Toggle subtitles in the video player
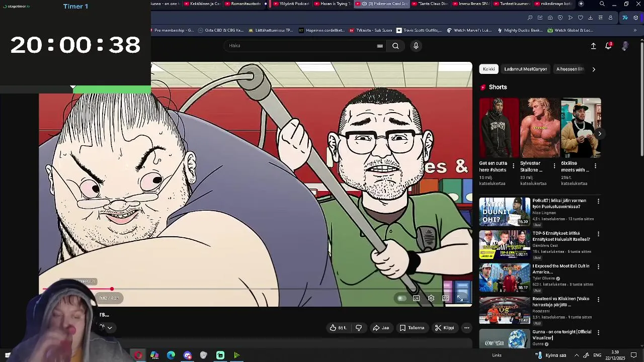The image size is (644, 362). click(x=416, y=298)
